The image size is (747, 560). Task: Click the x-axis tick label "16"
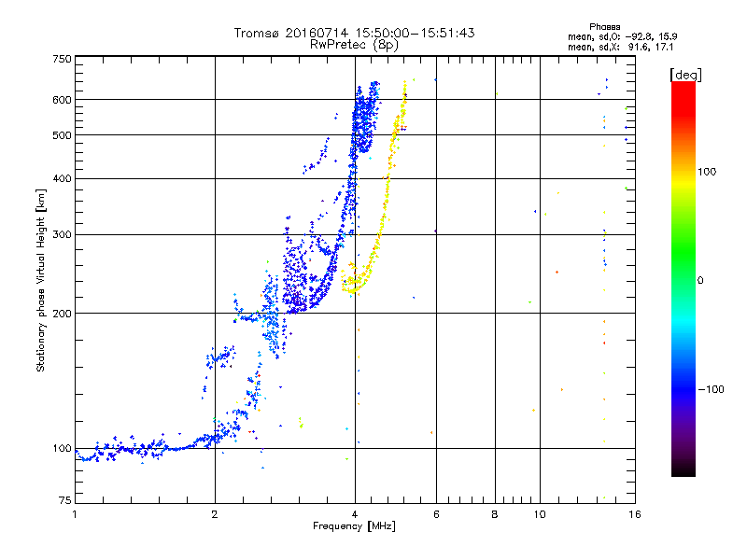tap(635, 514)
